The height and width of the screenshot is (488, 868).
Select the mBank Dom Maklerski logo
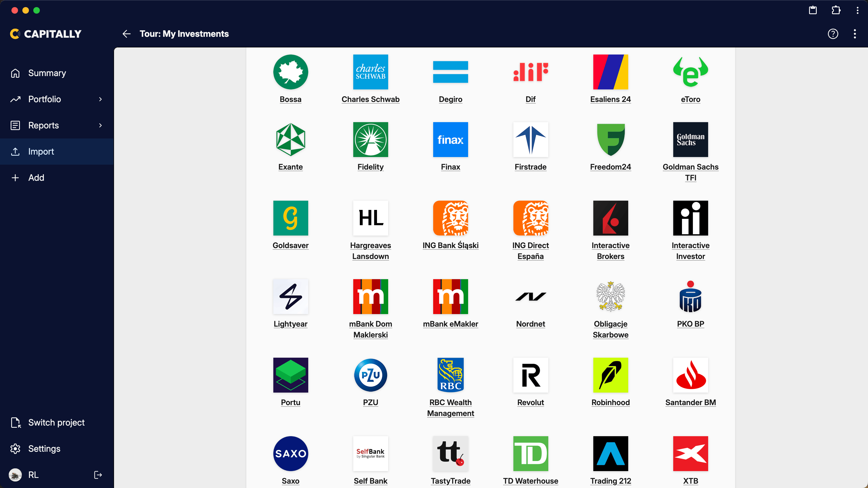(370, 297)
